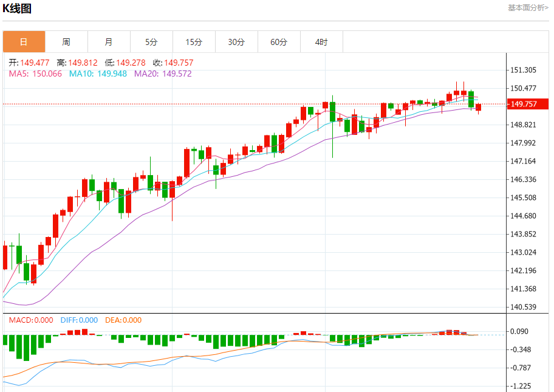The width and height of the screenshot is (554, 392).
Task: Switch to the 周 weekly tab
Action: pos(66,42)
